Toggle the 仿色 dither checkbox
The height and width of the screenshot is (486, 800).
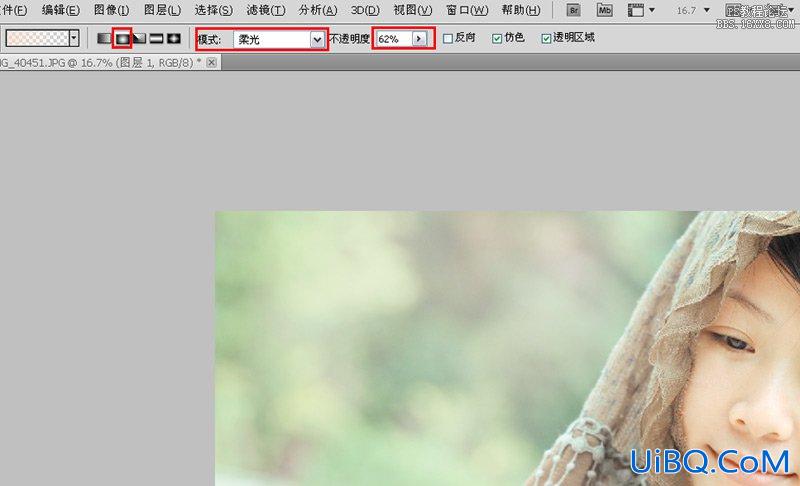coord(497,39)
